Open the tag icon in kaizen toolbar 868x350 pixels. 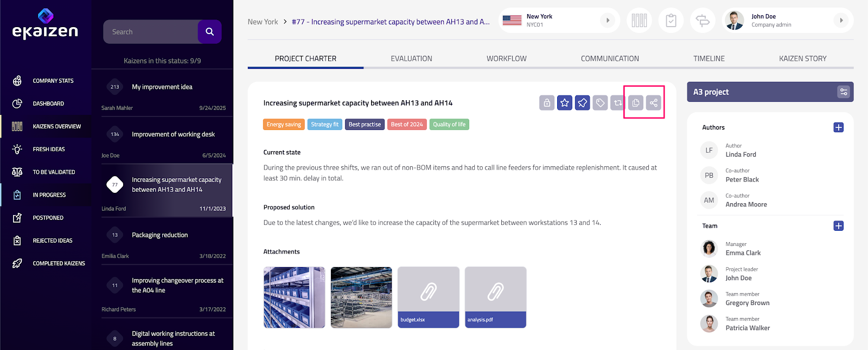pyautogui.click(x=600, y=102)
